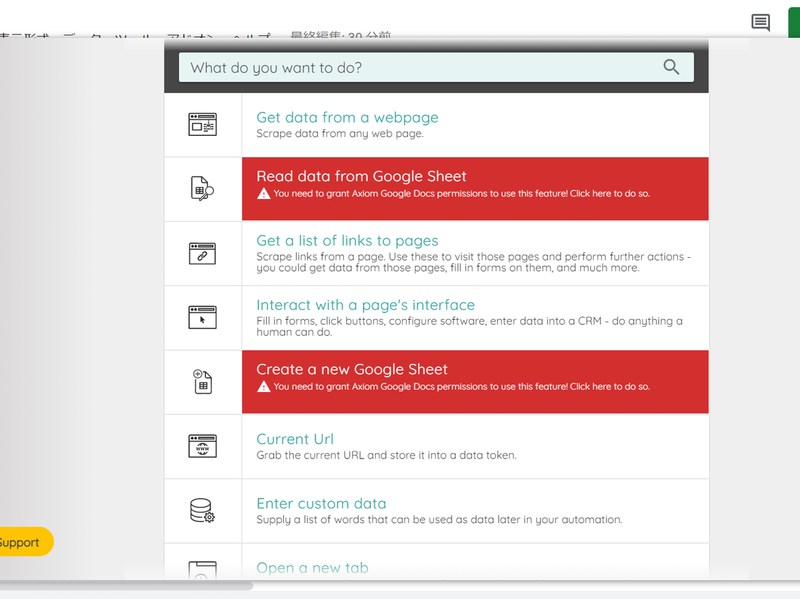
Task: Pick the 'Current Url' step title
Action: tap(295, 439)
